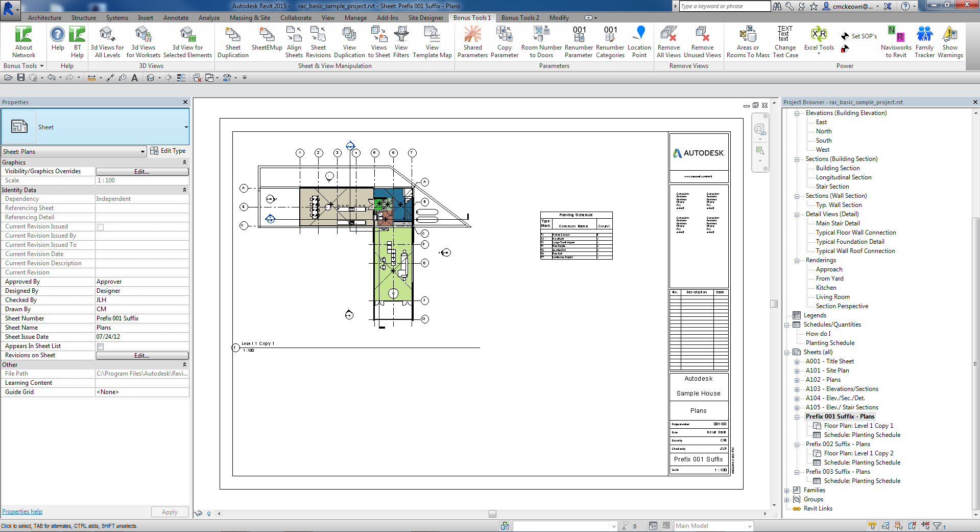Click the Location Point tool
This screenshot has height=532, width=980.
click(639, 41)
